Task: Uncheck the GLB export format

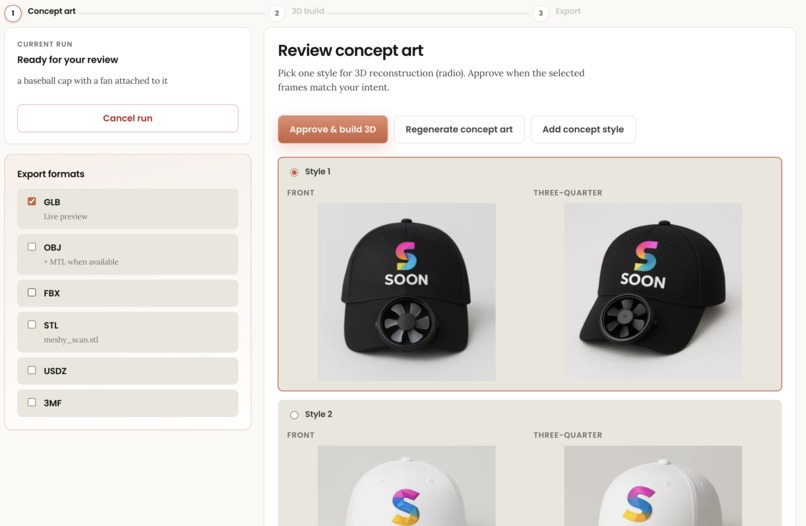Action: click(32, 201)
